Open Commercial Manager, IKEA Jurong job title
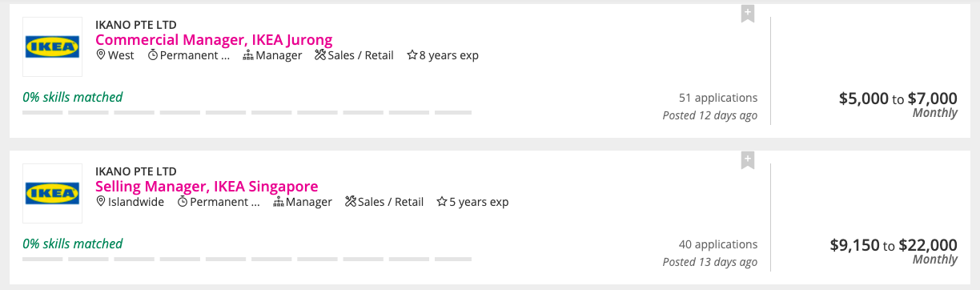Image resolution: width=980 pixels, height=290 pixels. (x=214, y=39)
